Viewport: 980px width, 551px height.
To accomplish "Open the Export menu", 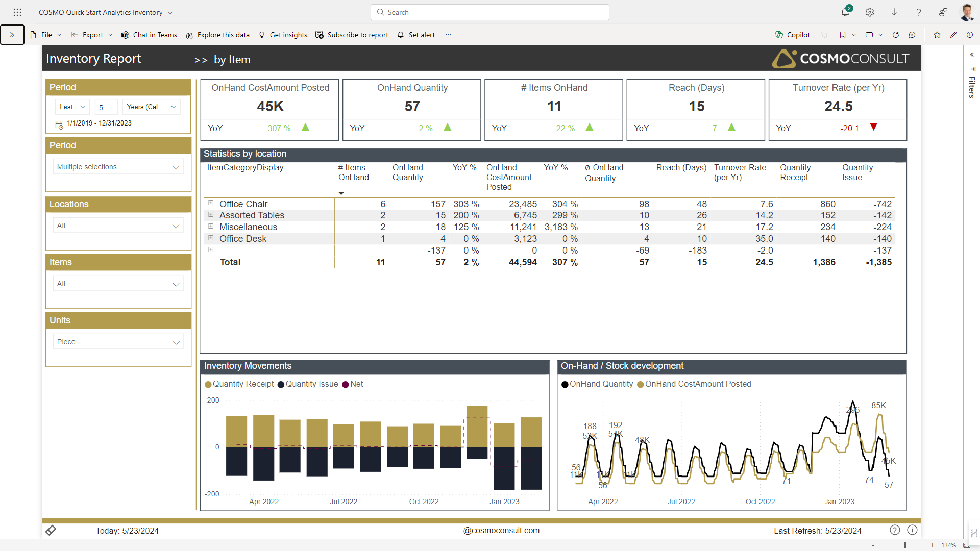I will pos(92,35).
